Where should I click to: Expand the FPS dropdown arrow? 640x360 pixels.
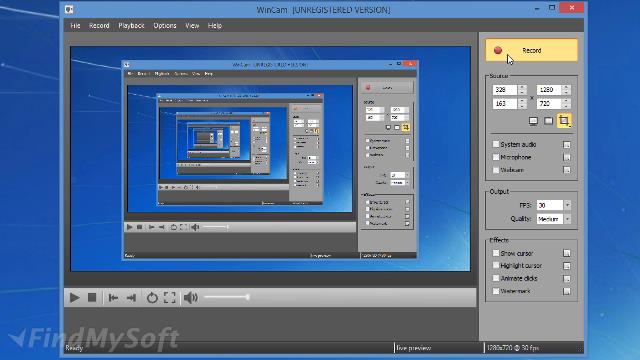pyautogui.click(x=567, y=205)
